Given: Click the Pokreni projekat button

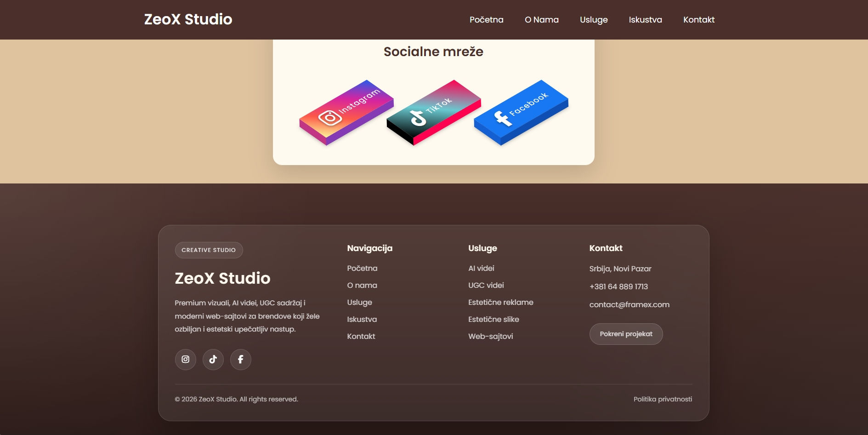Looking at the screenshot, I should [x=626, y=334].
